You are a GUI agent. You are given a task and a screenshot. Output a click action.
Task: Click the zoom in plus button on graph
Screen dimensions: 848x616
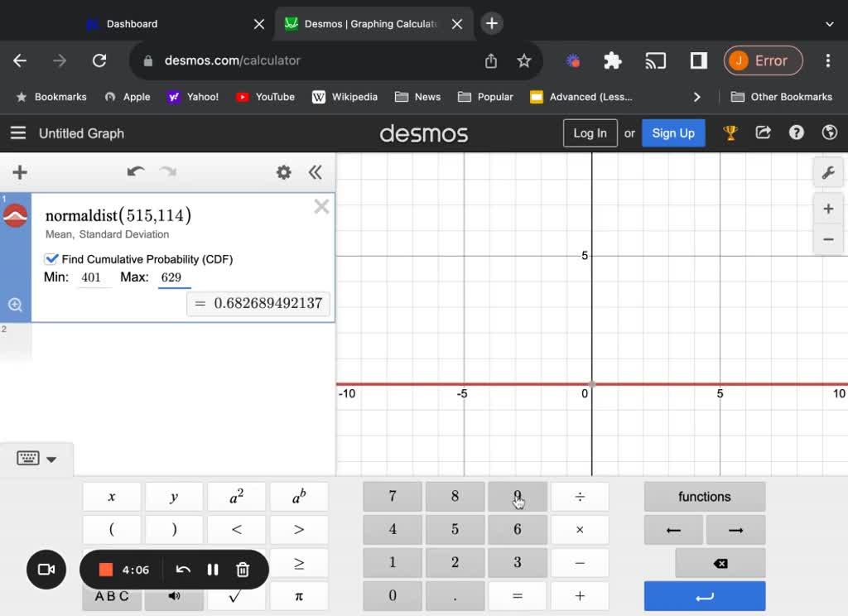(x=828, y=209)
